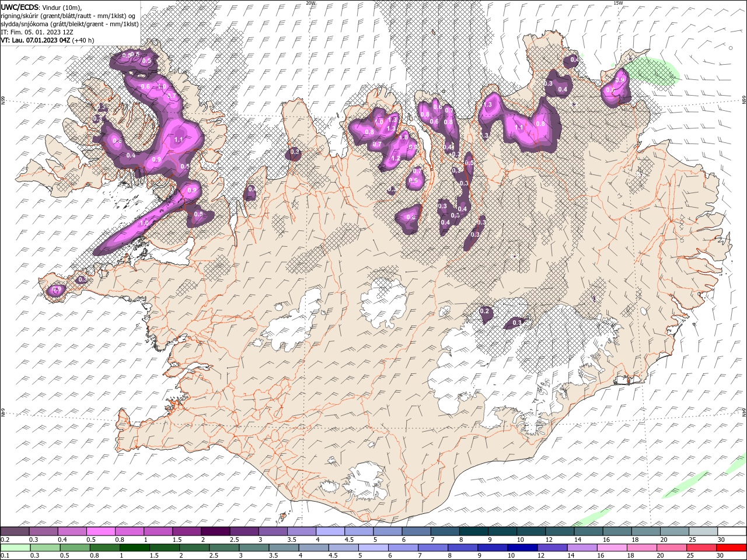Select the lower legend swatch labeled 3
The height and width of the screenshot is (560, 747).
coord(253,548)
